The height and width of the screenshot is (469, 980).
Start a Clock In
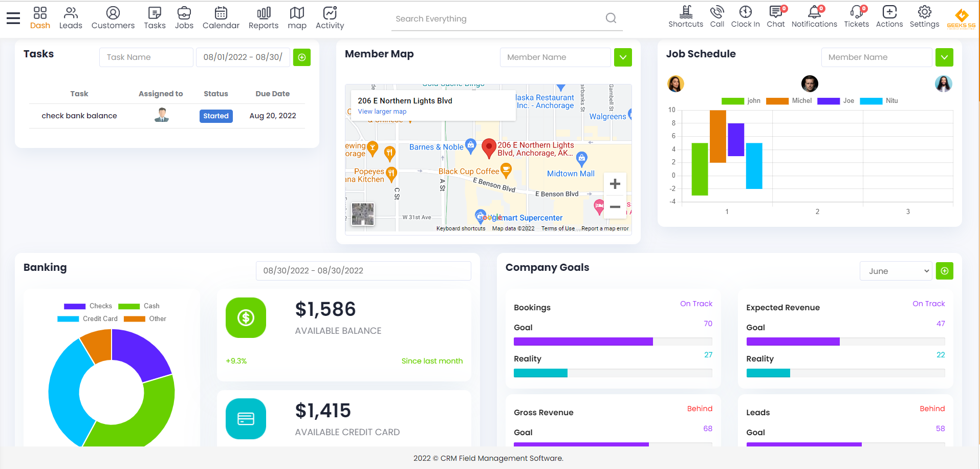pyautogui.click(x=745, y=18)
